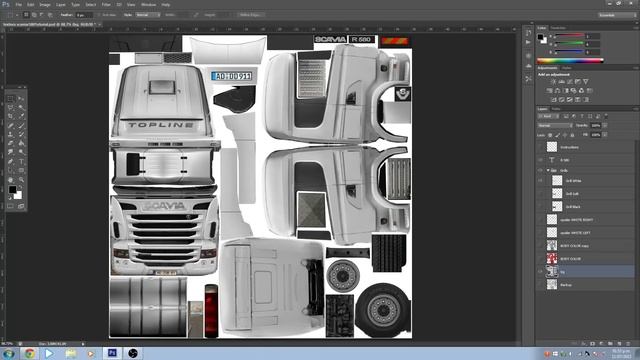Pick a color from the spectrum ramp

570,60
